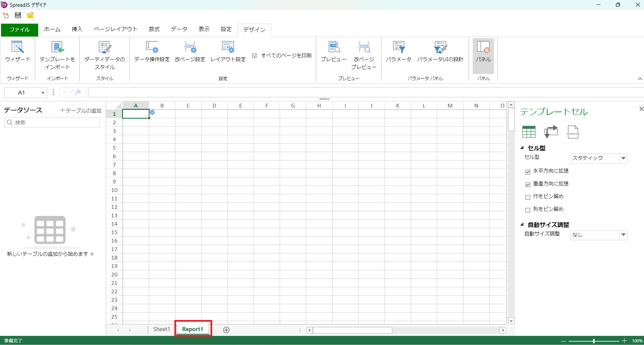The image size is (644, 345).
Task: Collapse the ribbon with the chevron
Action: tap(640, 79)
